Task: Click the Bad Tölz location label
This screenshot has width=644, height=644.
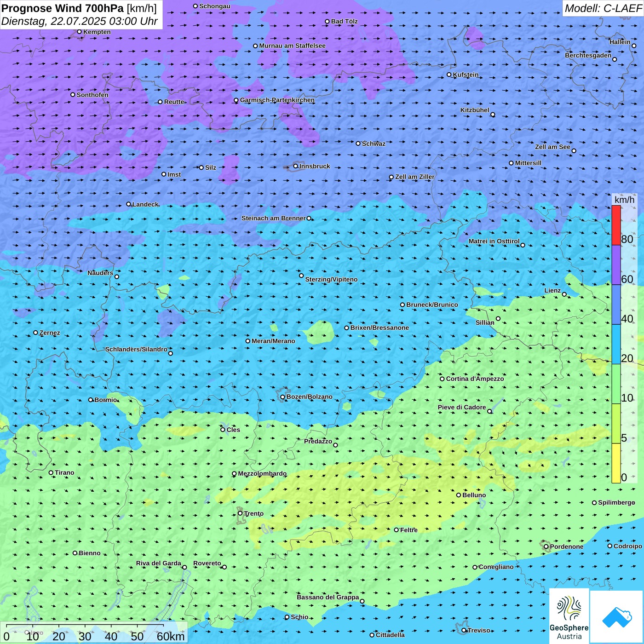Action: point(345,21)
